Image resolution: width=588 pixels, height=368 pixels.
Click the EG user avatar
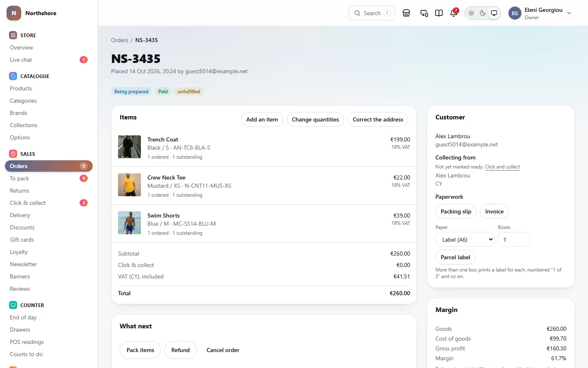515,13
